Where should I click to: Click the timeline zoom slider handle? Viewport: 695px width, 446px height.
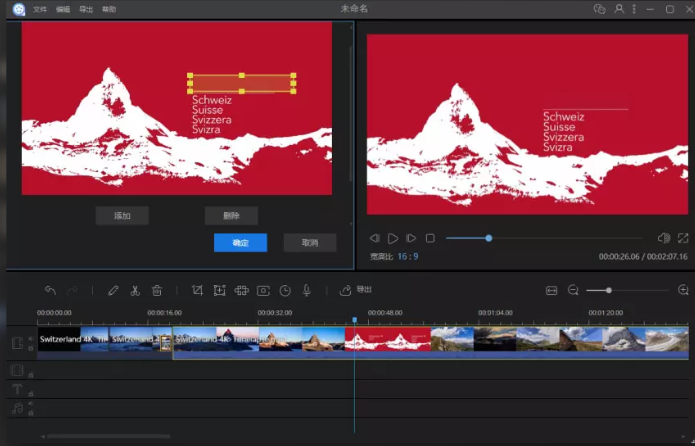609,290
